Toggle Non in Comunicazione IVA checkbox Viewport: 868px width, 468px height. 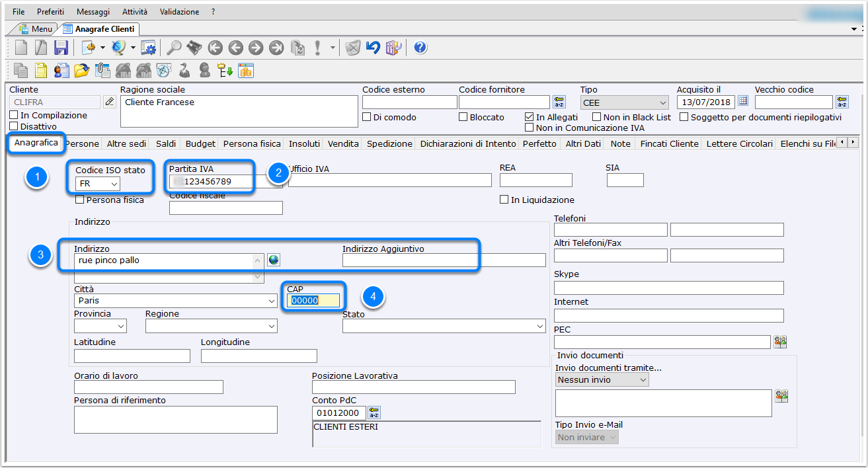point(530,128)
